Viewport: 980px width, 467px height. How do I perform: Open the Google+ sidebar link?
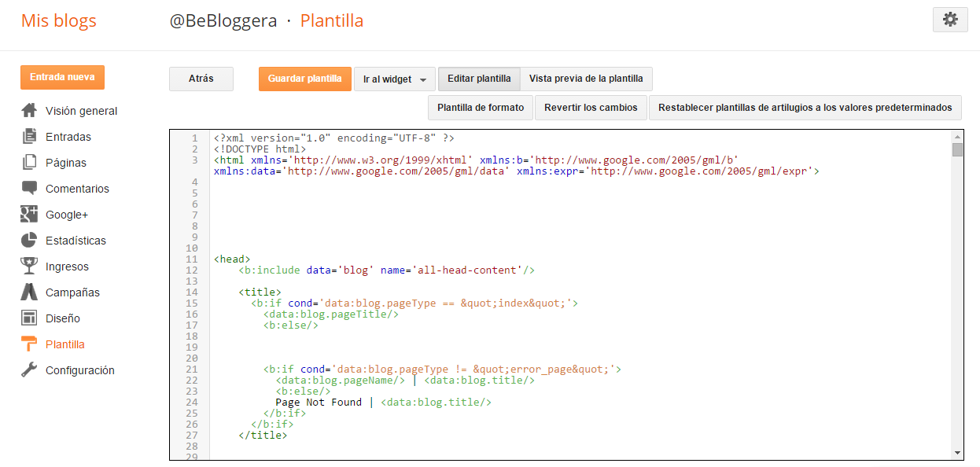point(67,215)
